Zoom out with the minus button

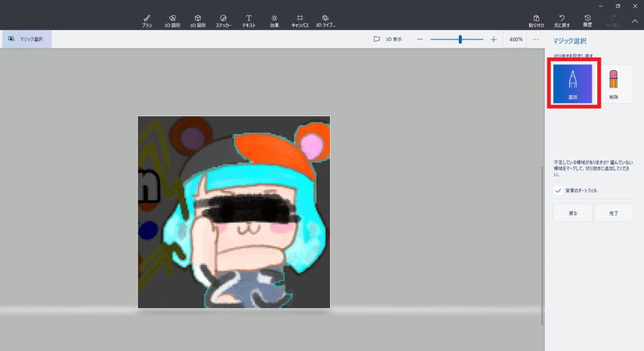point(419,39)
